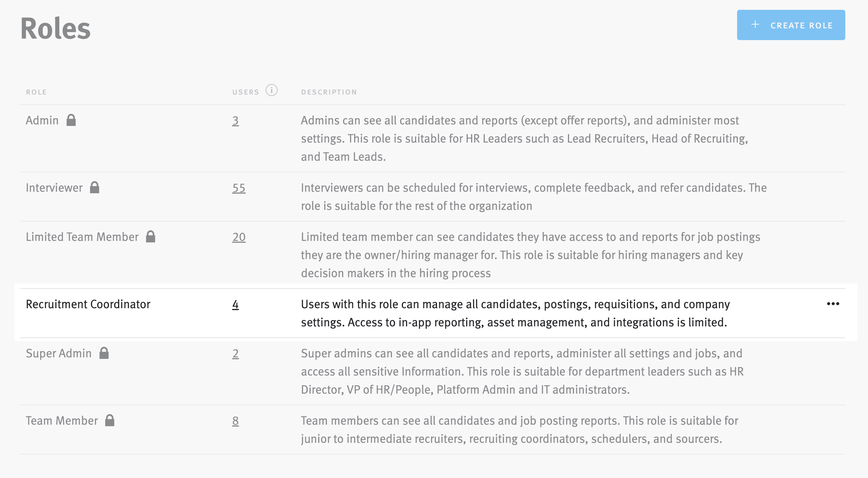
Task: Click the ROLE column header
Action: (x=36, y=92)
